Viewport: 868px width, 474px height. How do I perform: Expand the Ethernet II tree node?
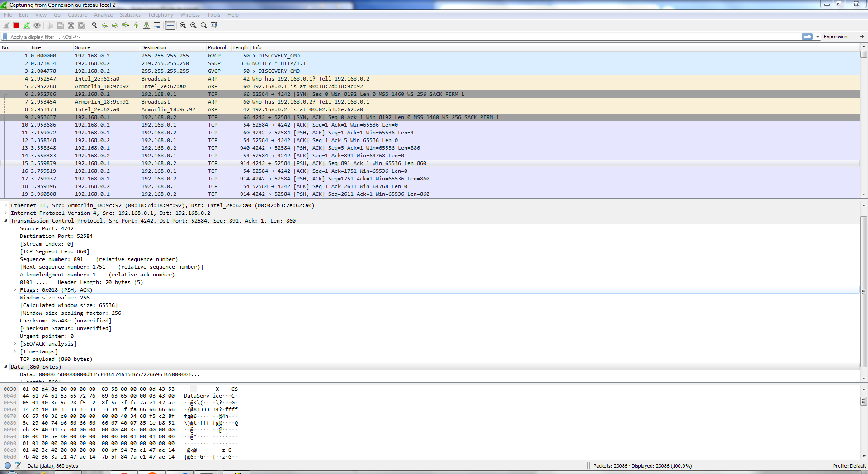click(5, 205)
